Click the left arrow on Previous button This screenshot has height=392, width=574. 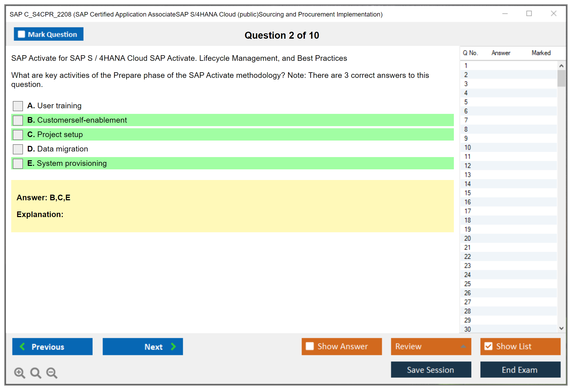tap(23, 346)
